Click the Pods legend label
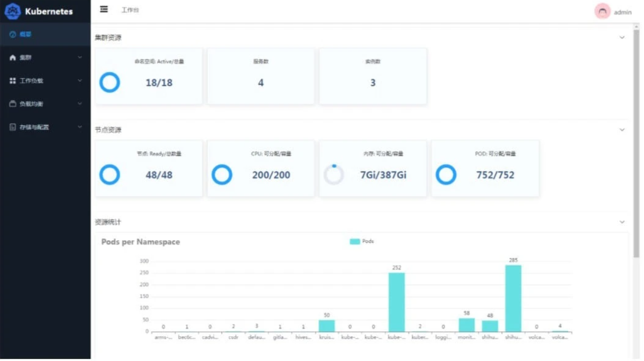644x361 pixels. [x=368, y=241]
